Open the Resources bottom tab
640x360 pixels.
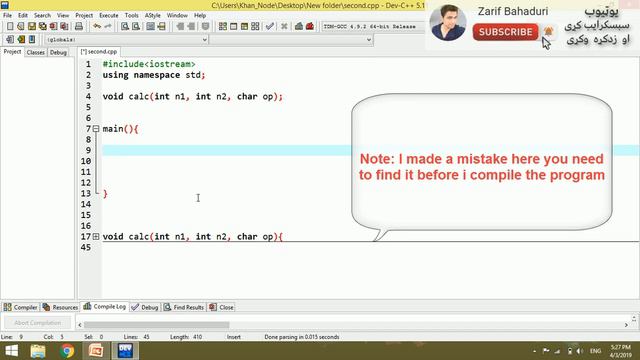[x=60, y=307]
